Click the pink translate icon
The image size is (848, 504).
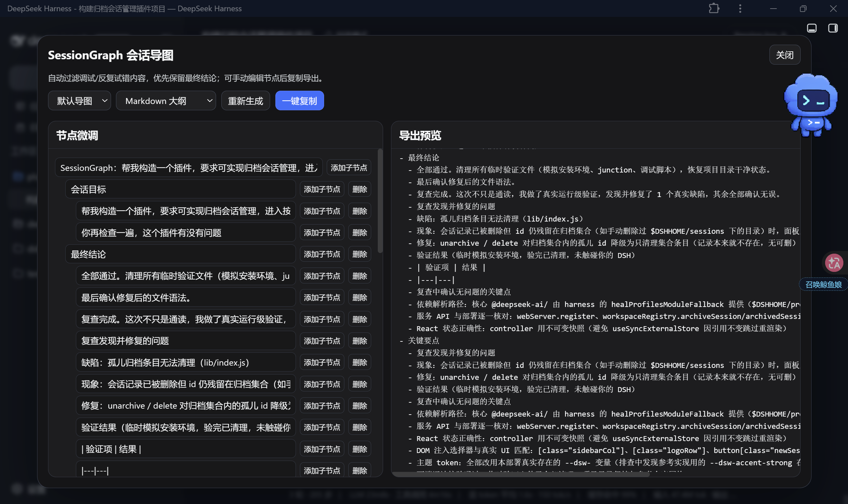tap(834, 263)
